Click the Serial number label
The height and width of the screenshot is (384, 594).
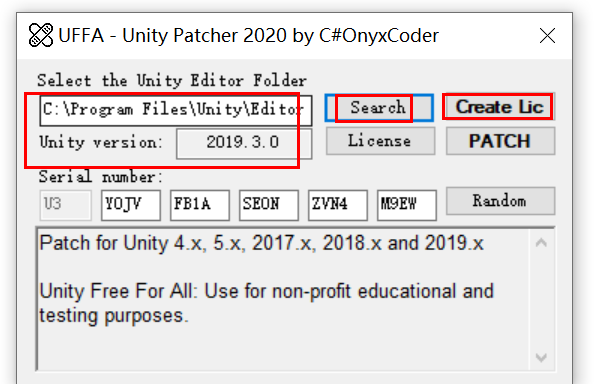coord(101,177)
